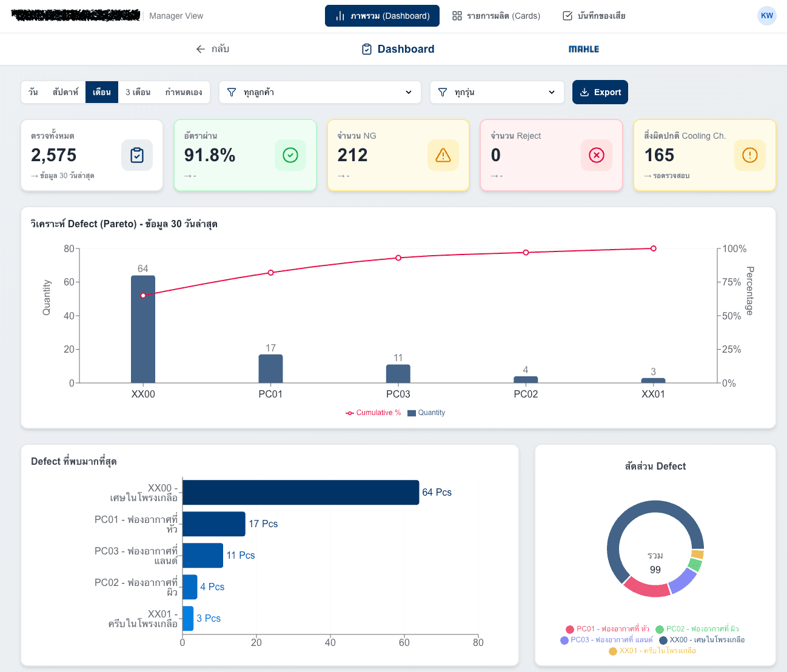The image size is (787, 672).
Task: Click the MAHLE logo
Action: tap(584, 49)
